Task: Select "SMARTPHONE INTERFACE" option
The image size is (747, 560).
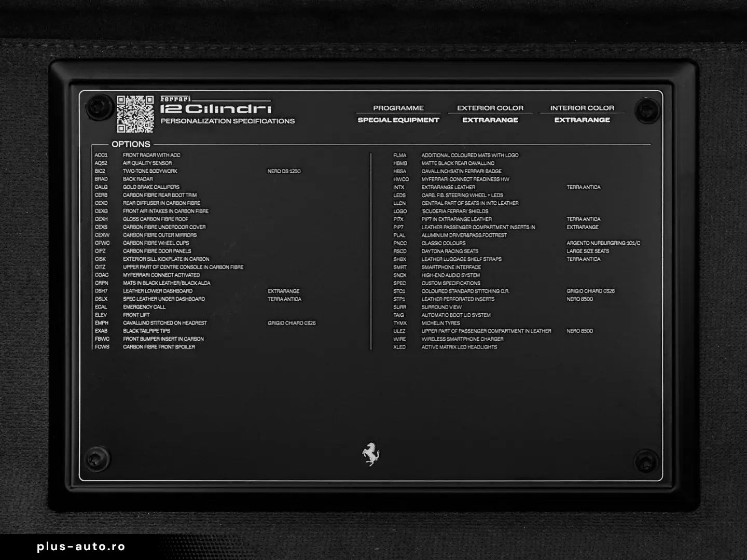Action: tap(451, 267)
